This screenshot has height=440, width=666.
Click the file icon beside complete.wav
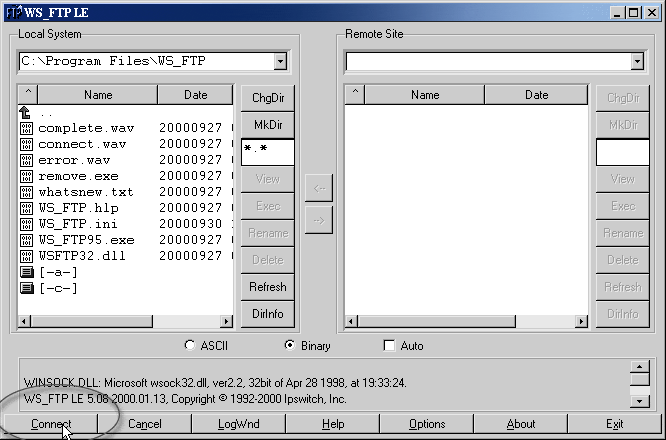point(26,128)
